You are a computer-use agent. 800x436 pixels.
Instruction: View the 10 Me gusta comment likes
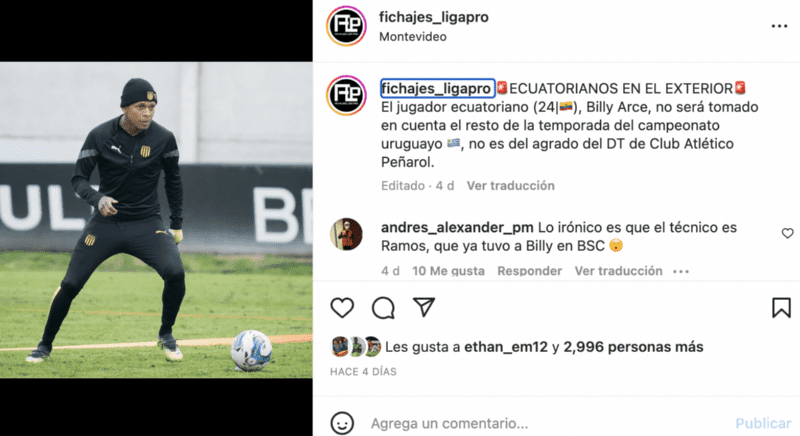click(448, 271)
